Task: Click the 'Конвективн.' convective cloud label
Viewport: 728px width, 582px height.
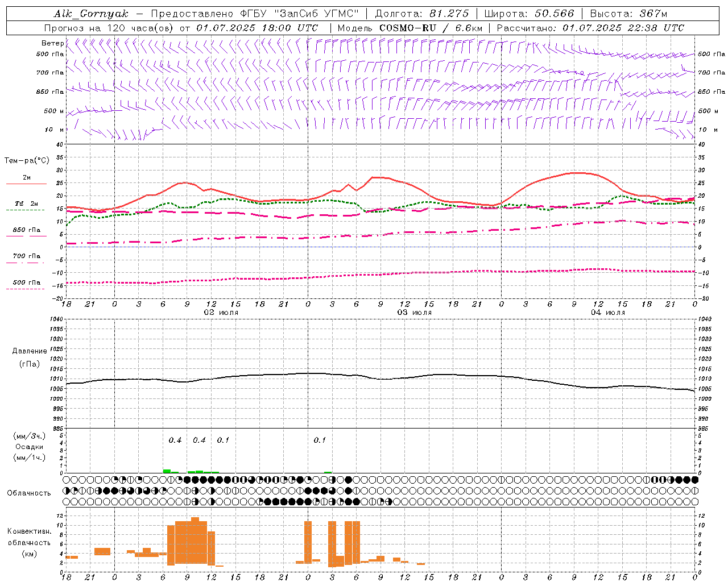Action: pos(29,531)
